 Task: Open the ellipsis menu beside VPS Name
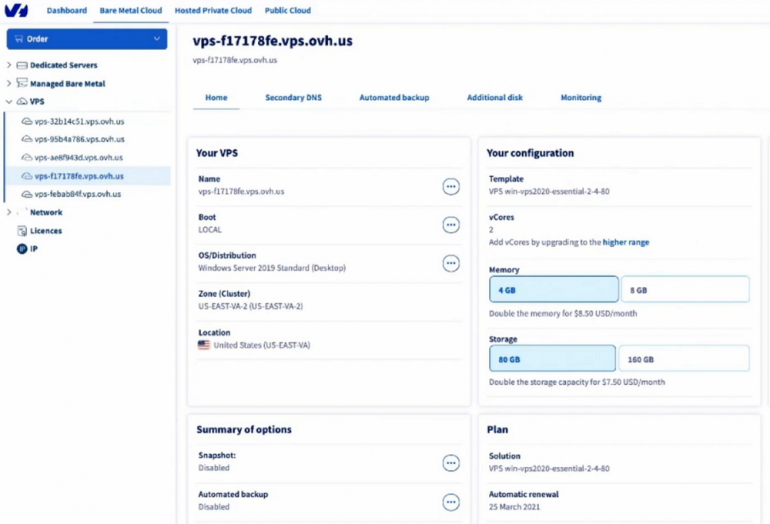click(451, 187)
